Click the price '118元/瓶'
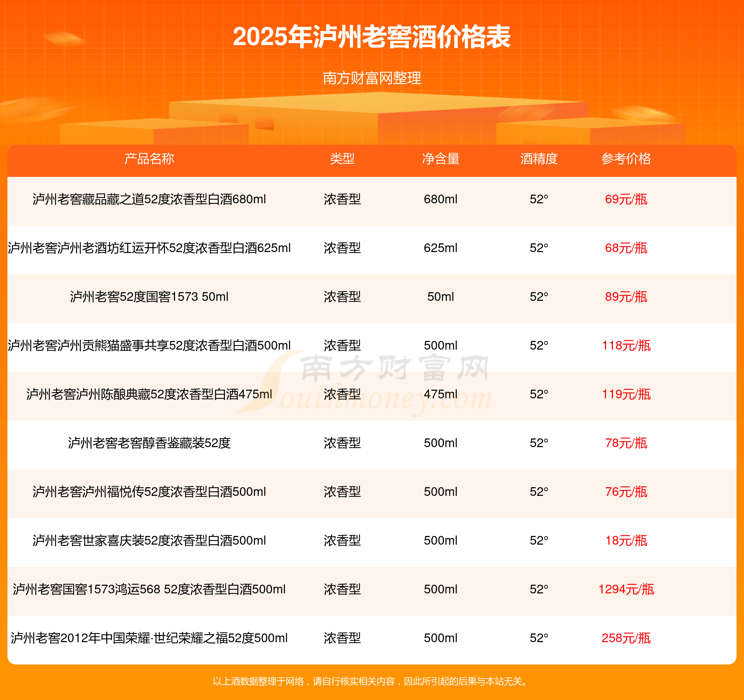744x700 pixels. click(x=626, y=345)
